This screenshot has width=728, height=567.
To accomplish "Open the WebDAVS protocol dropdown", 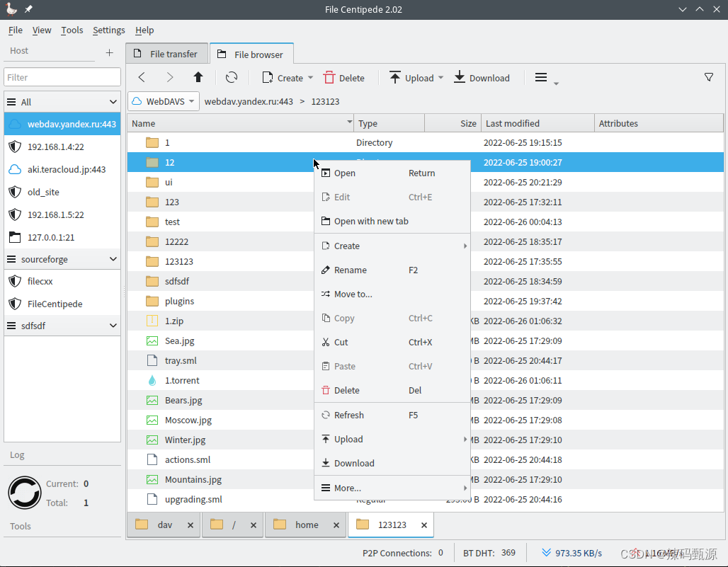I will [x=164, y=101].
